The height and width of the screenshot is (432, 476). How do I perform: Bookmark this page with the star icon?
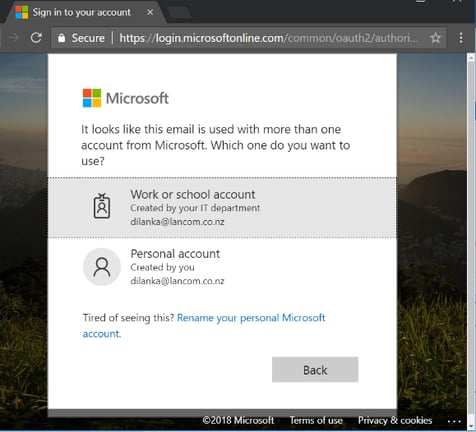click(435, 38)
